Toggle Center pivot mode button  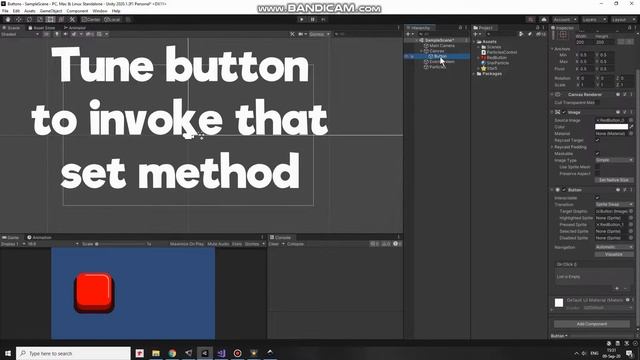pyautogui.click(x=91, y=20)
